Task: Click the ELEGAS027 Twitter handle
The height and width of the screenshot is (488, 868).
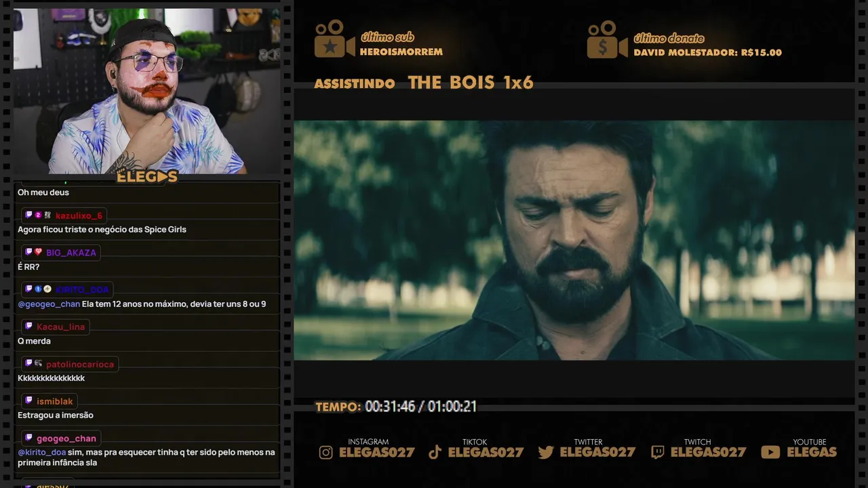Action: click(x=597, y=452)
